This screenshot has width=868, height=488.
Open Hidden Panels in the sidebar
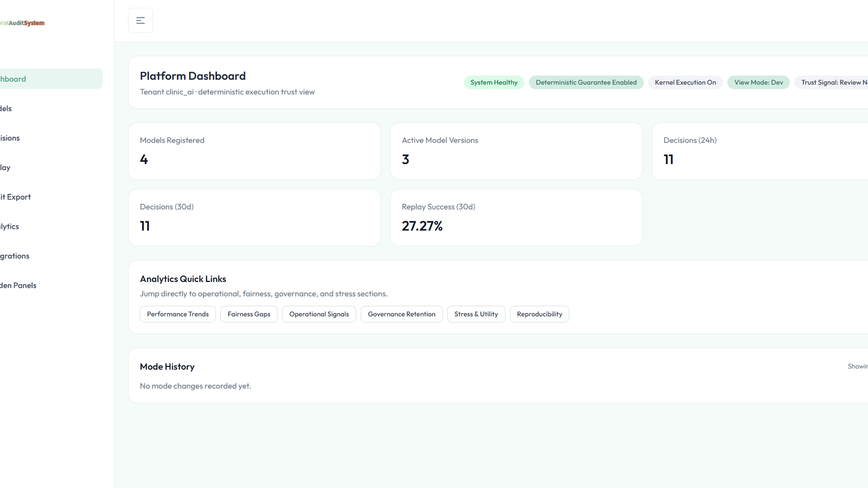point(19,286)
